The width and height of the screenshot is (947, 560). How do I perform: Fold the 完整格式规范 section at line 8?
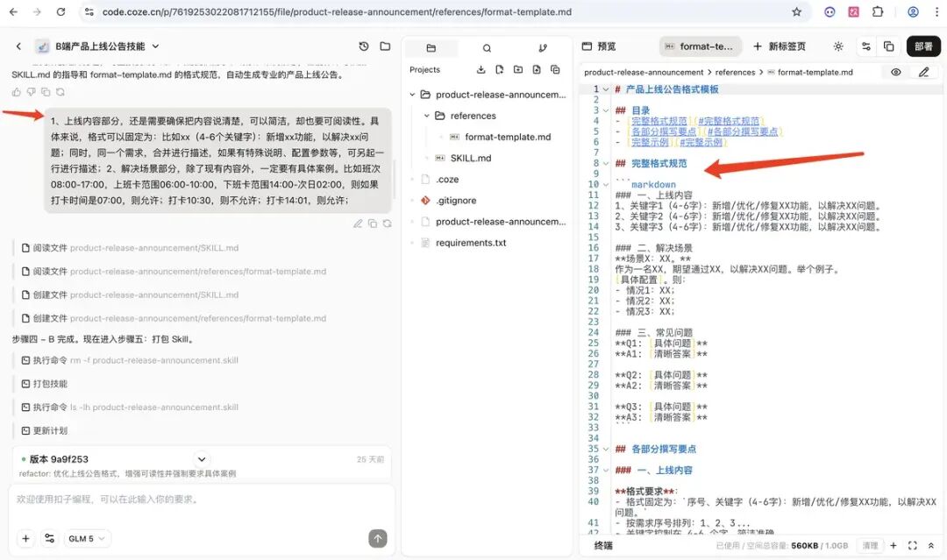(x=606, y=163)
